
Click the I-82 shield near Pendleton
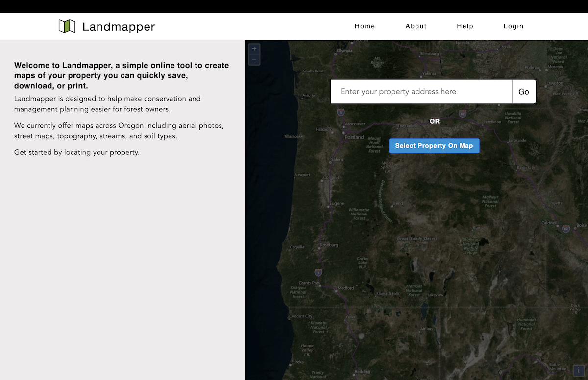click(x=463, y=114)
